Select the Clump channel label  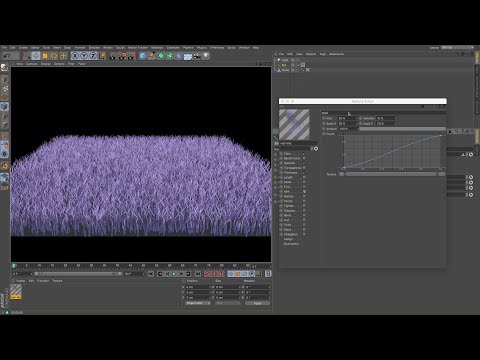coord(288,201)
